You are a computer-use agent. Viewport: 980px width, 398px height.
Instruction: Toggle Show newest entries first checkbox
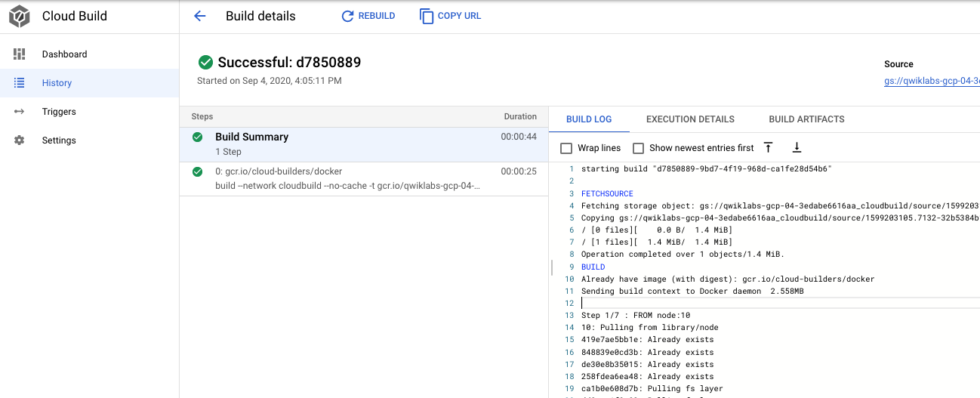pyautogui.click(x=639, y=148)
